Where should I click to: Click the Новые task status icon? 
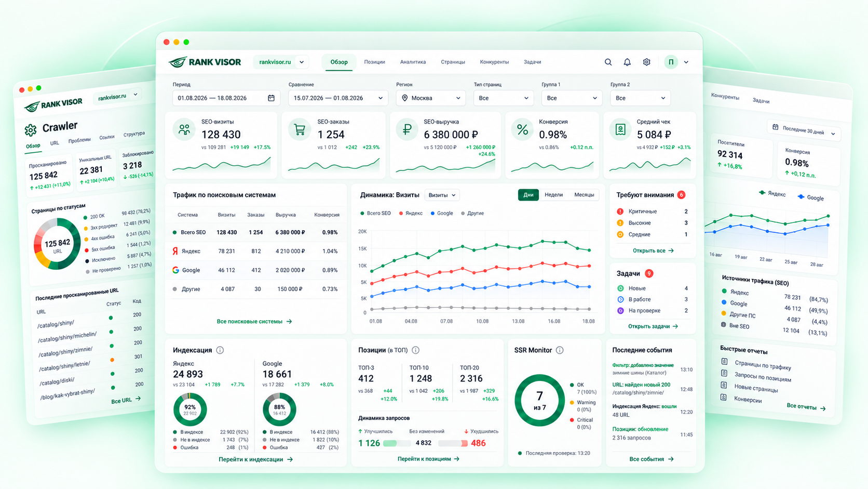pos(620,288)
